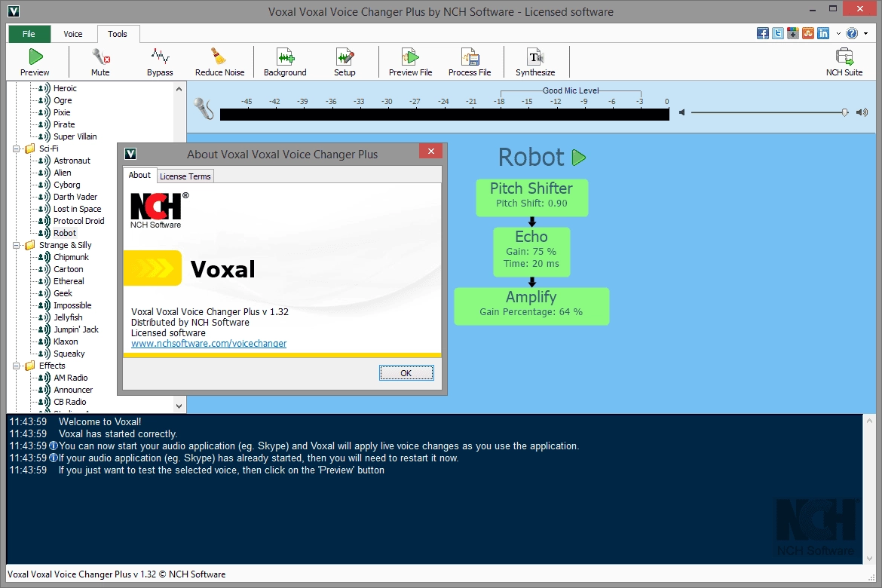The height and width of the screenshot is (588, 882).
Task: Play the Robot voice preview arrow
Action: coord(579,158)
